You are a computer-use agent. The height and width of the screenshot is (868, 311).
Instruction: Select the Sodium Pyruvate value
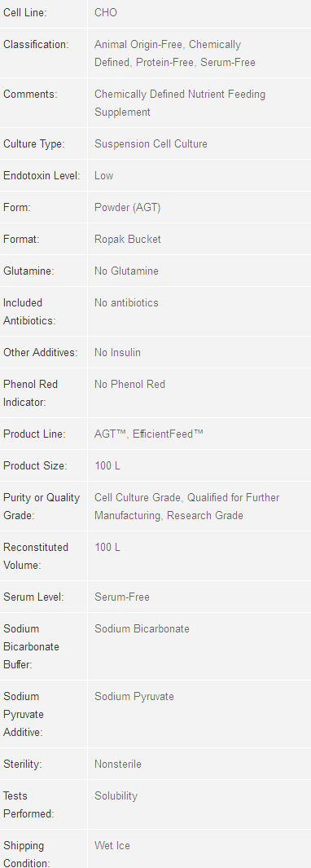(134, 696)
